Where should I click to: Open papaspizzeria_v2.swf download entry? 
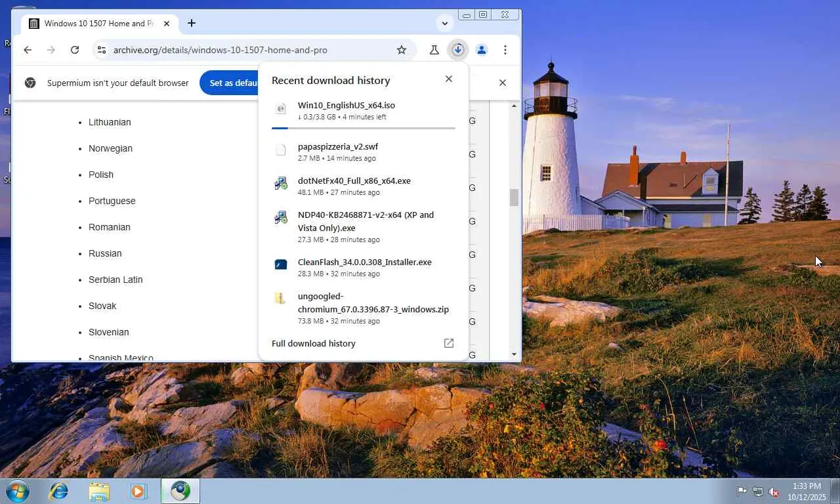click(x=364, y=152)
